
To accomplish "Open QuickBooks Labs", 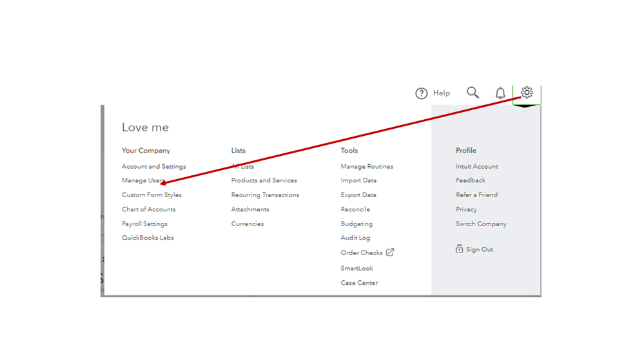I will 148,238.
